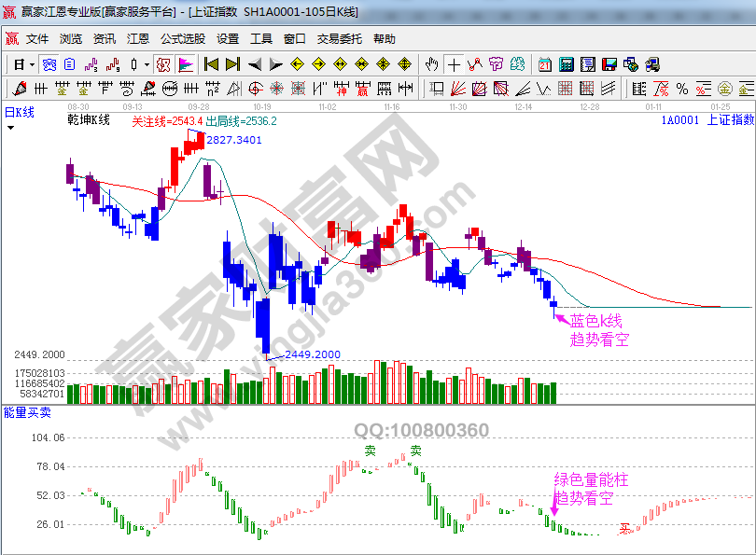Toggle the red boxed character toolbar button
Image resolution: width=756 pixels, height=555 pixels.
point(162,64)
